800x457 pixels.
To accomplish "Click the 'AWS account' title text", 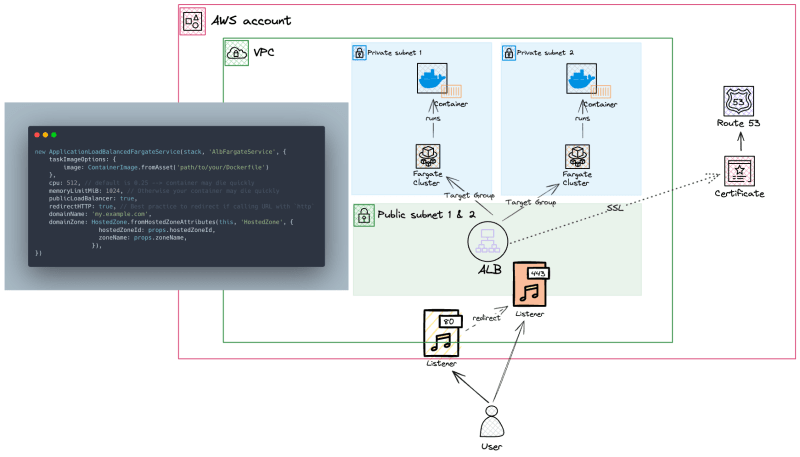I will click(251, 21).
